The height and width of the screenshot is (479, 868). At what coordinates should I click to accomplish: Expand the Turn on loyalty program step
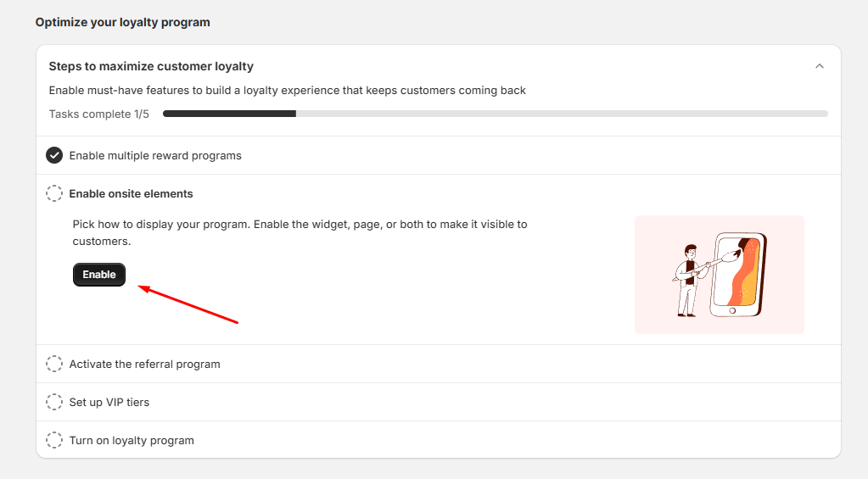(132, 440)
